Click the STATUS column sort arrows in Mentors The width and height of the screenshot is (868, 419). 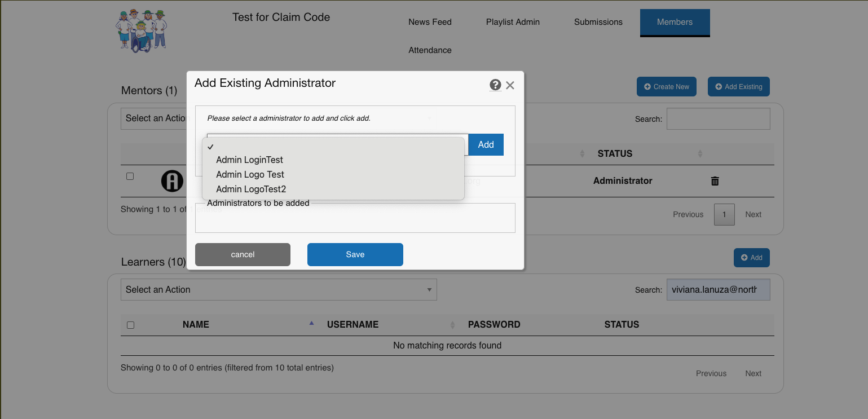pos(700,154)
